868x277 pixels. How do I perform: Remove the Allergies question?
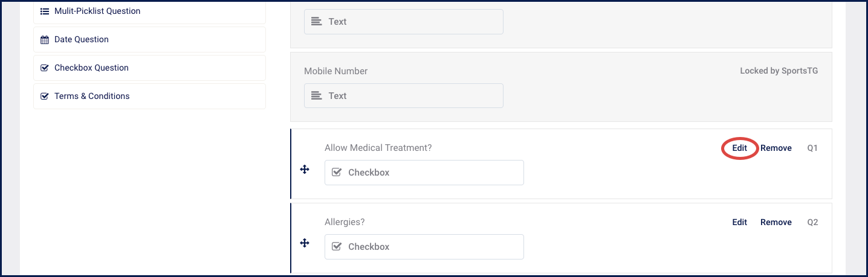[x=776, y=222]
